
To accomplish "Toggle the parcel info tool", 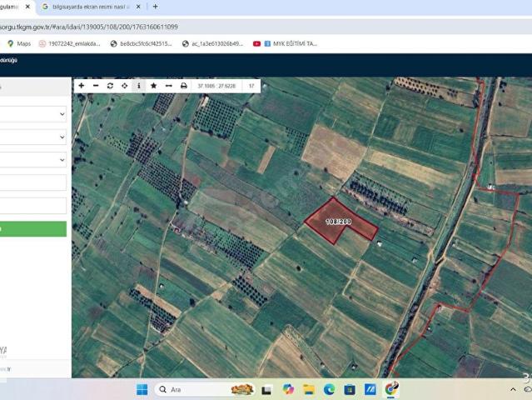I will point(139,86).
